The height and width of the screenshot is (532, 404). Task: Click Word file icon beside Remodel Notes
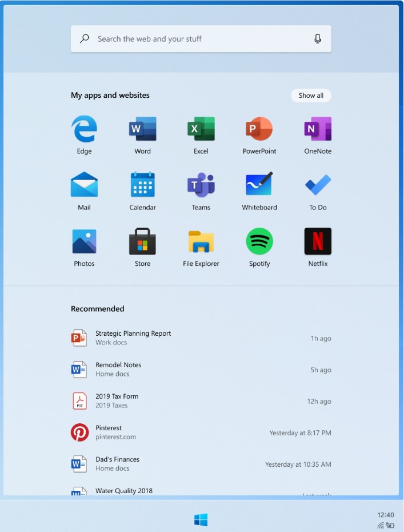click(79, 370)
